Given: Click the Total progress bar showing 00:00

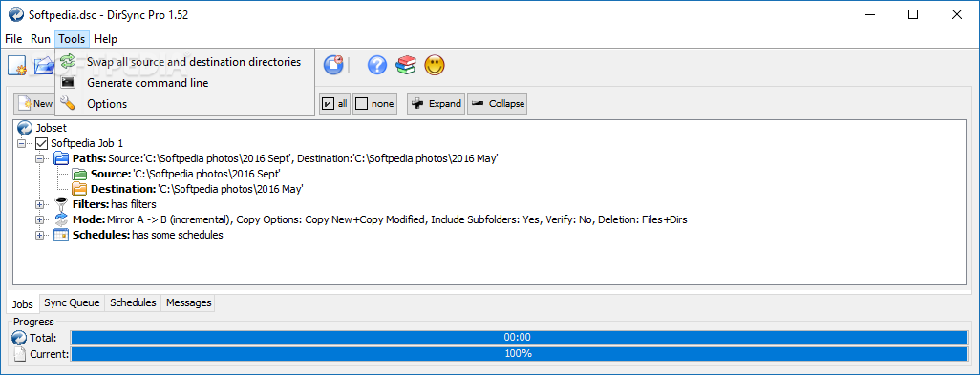Looking at the screenshot, I should pos(519,338).
